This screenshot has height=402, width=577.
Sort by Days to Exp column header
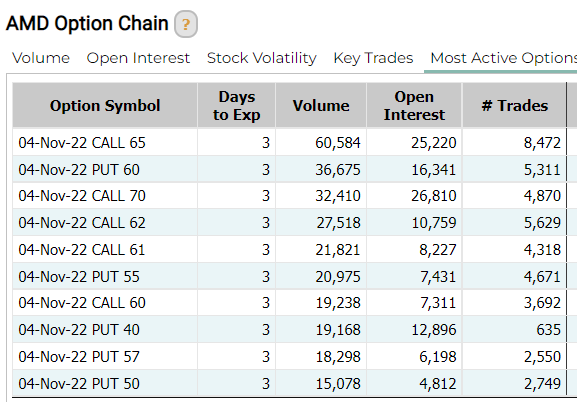[x=237, y=106]
